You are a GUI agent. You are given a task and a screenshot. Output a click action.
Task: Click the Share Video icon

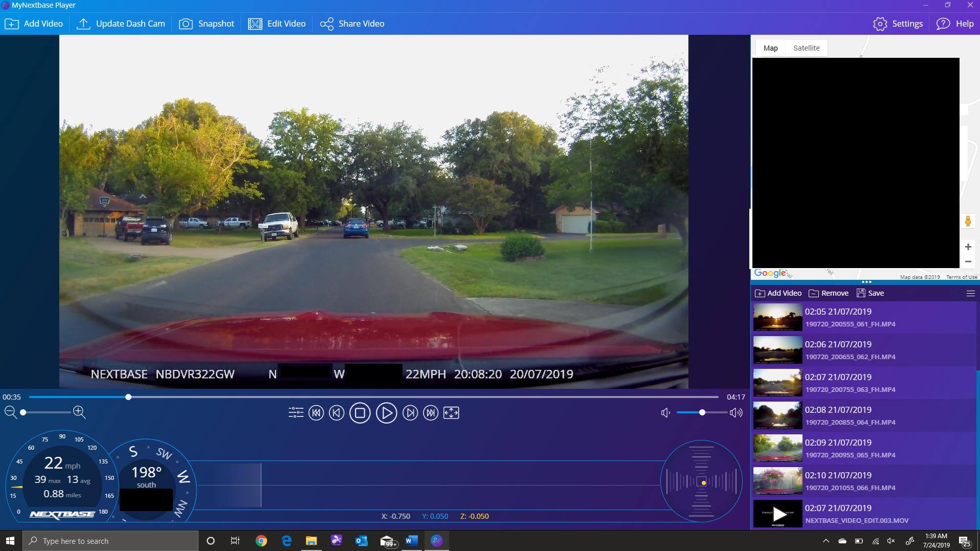pos(327,24)
